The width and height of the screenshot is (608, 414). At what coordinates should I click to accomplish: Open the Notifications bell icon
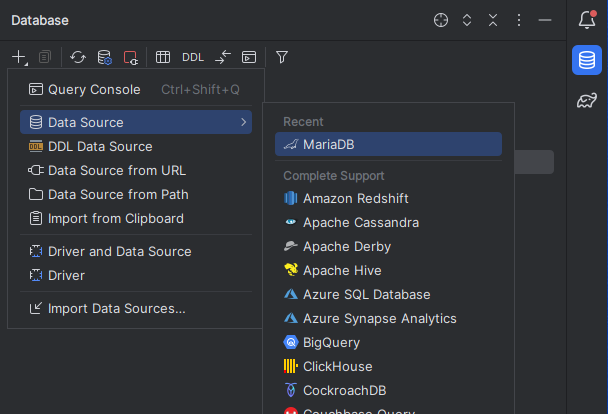(587, 20)
